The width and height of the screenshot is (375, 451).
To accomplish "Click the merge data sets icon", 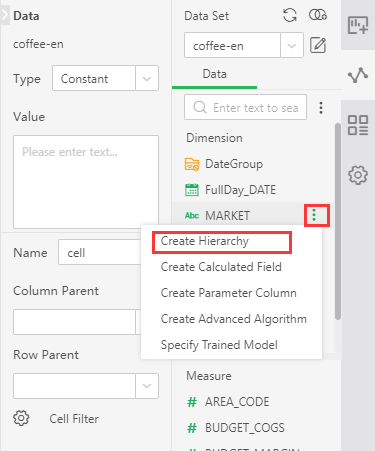I will (318, 15).
